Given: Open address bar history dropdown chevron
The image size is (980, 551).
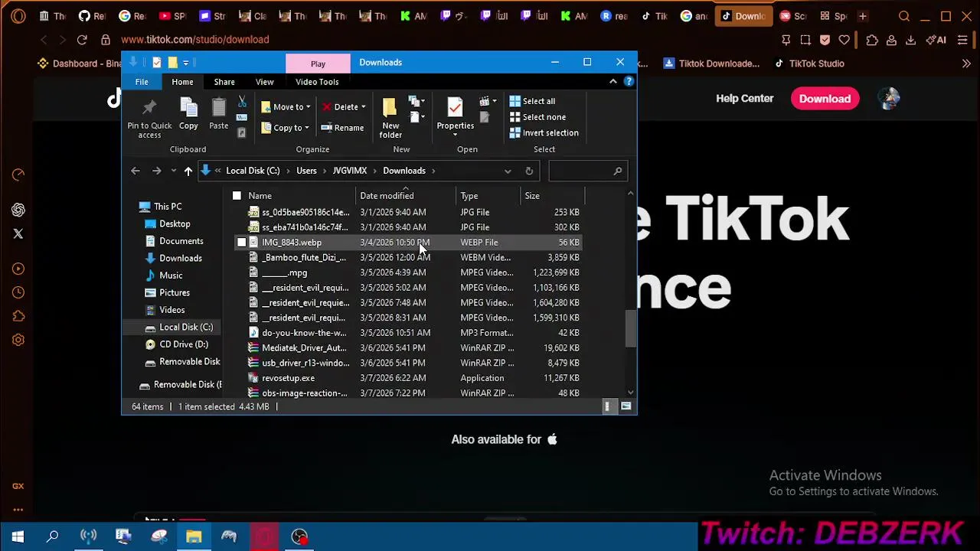Looking at the screenshot, I should coord(508,171).
